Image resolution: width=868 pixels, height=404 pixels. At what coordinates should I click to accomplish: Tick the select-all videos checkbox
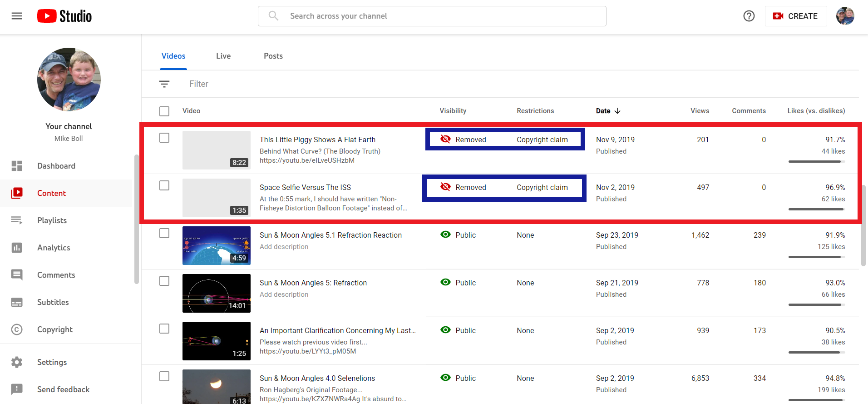click(x=164, y=111)
